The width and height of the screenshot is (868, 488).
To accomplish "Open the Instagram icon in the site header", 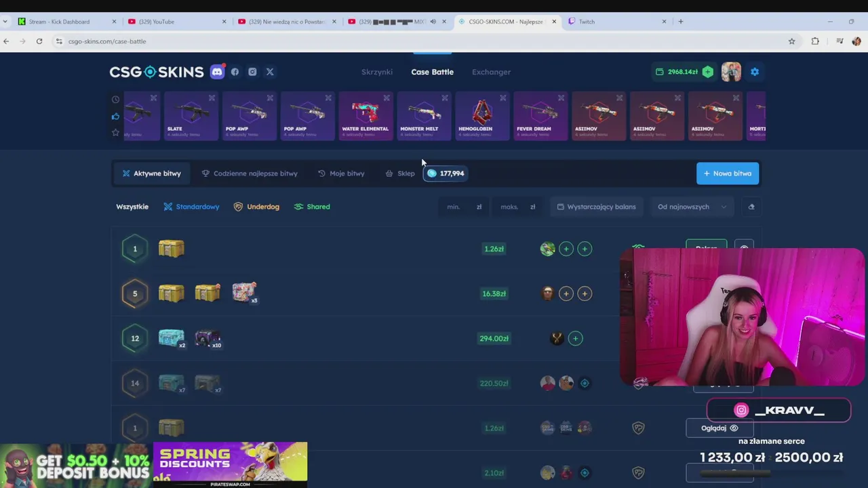I will 252,72.
